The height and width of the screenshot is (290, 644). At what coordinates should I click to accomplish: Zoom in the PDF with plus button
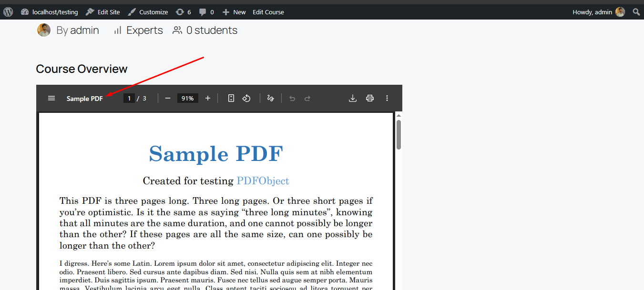point(208,98)
